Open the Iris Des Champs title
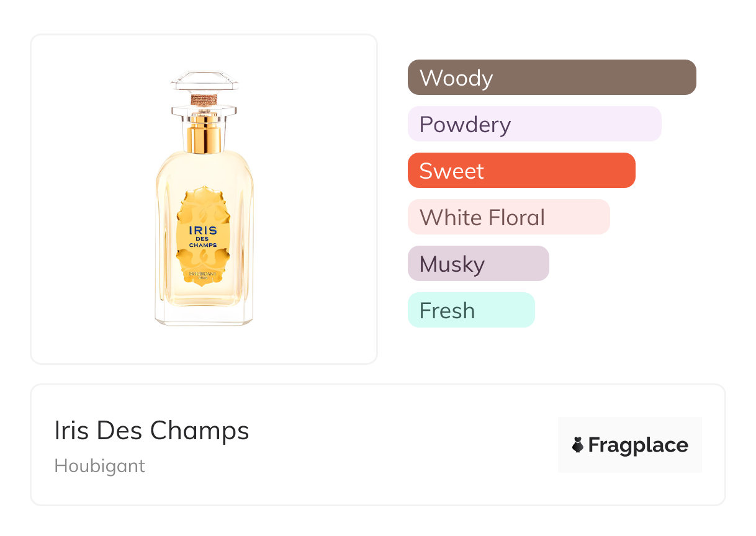The height and width of the screenshot is (536, 756). [151, 431]
